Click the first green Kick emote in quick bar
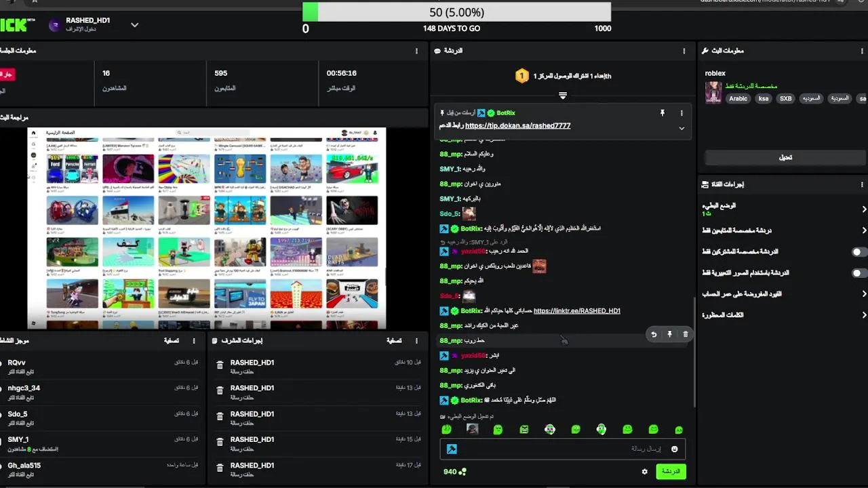The height and width of the screenshot is (488, 868). (446, 429)
